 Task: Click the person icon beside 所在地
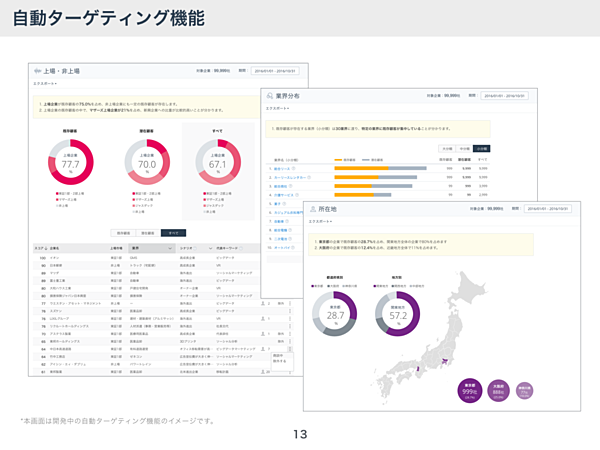click(x=311, y=208)
